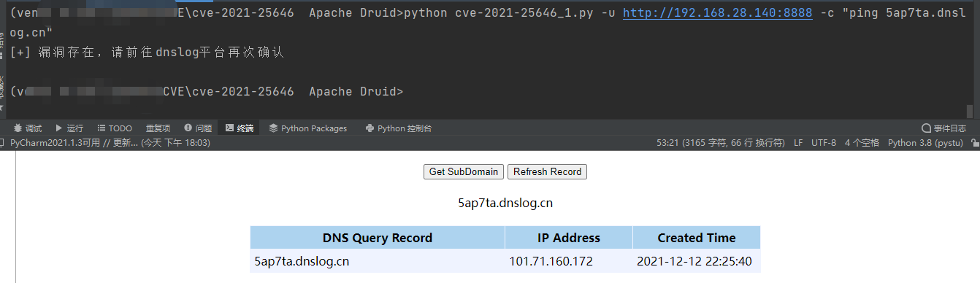Click the 53:21 caret position indicator
This screenshot has width=980, height=283.
pyautogui.click(x=721, y=143)
